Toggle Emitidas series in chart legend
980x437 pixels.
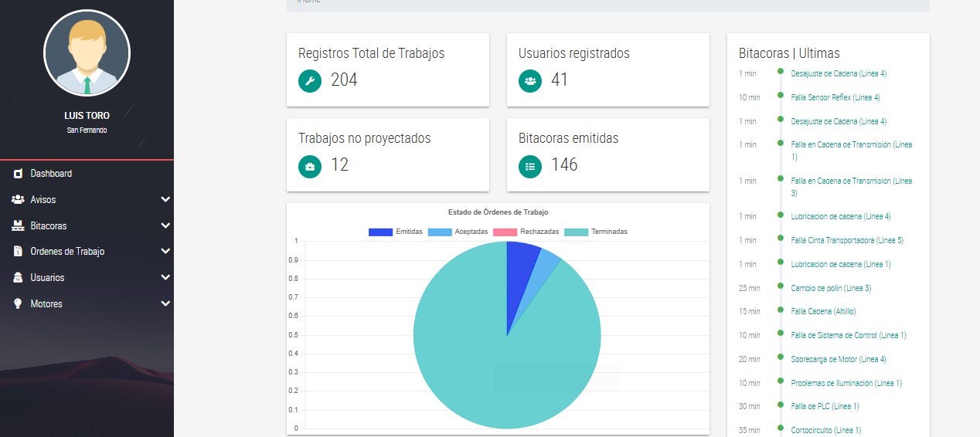click(395, 232)
